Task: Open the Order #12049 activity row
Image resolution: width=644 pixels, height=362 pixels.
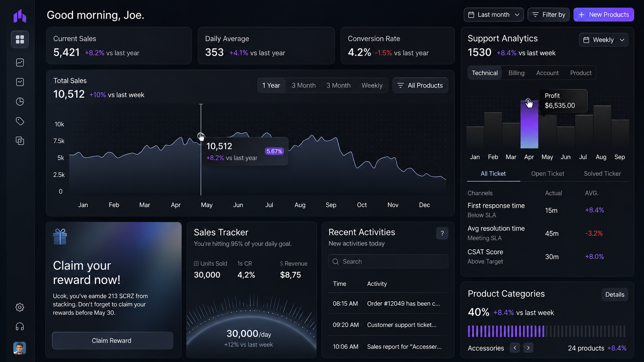Action: click(x=388, y=304)
